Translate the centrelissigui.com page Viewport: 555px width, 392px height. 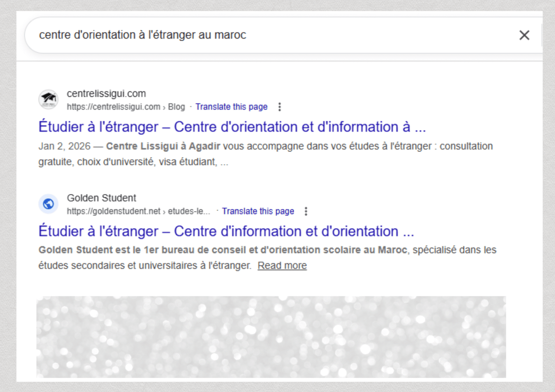(x=231, y=107)
